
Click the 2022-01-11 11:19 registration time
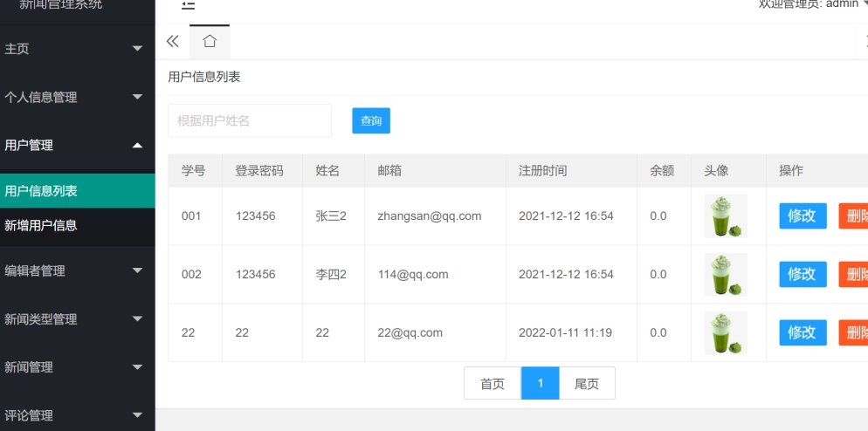click(x=565, y=332)
